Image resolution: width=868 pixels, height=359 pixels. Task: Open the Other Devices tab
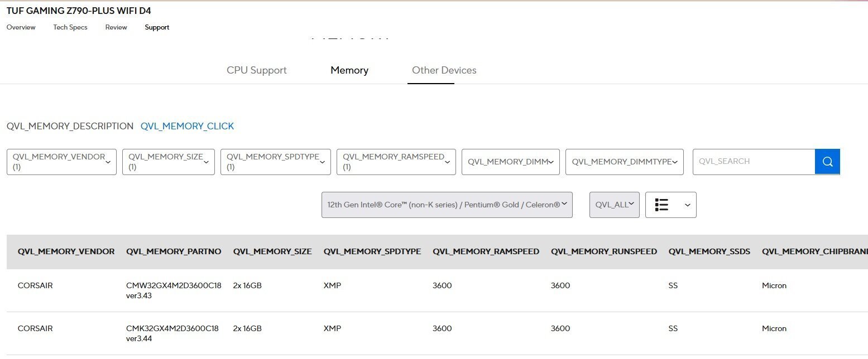pos(444,70)
